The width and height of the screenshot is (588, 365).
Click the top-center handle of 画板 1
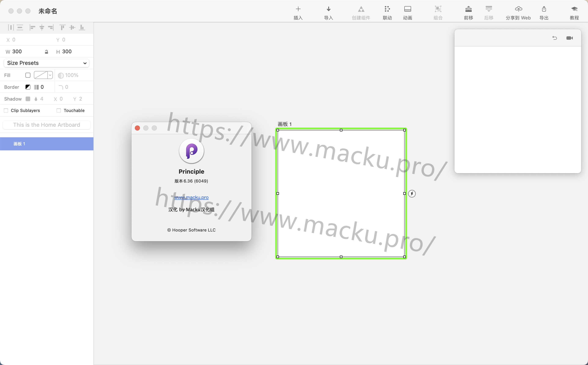(x=341, y=130)
